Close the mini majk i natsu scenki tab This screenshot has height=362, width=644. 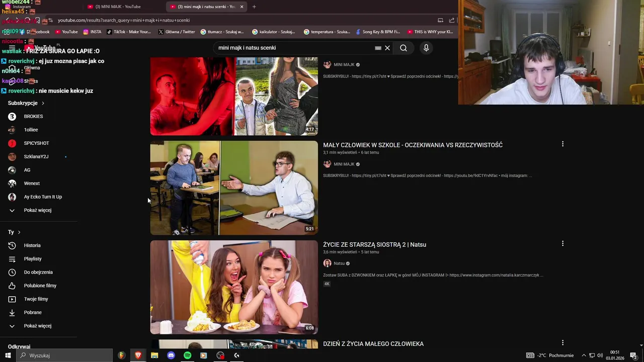click(242, 7)
